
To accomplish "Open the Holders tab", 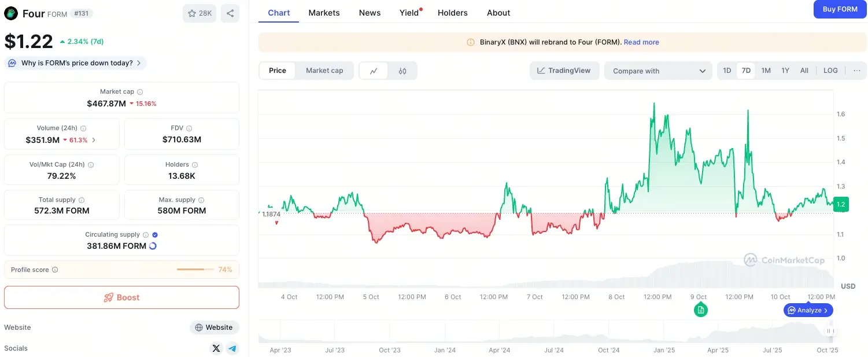I will pos(452,13).
